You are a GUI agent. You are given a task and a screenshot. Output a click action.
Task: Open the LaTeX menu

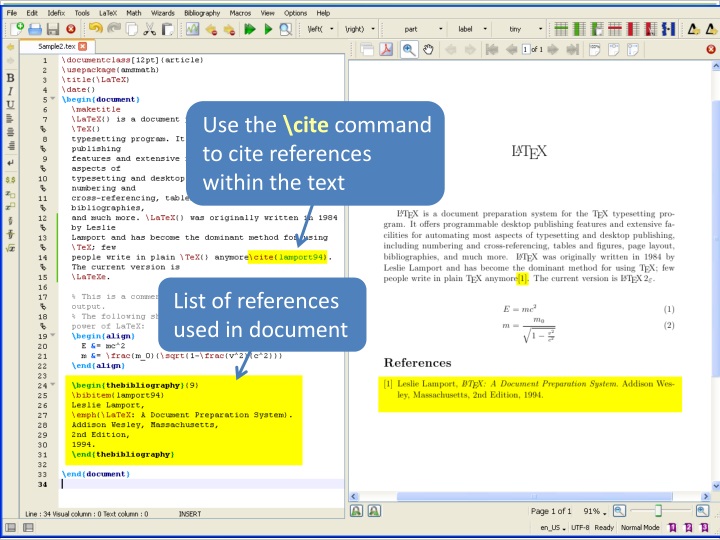pyautogui.click(x=108, y=13)
